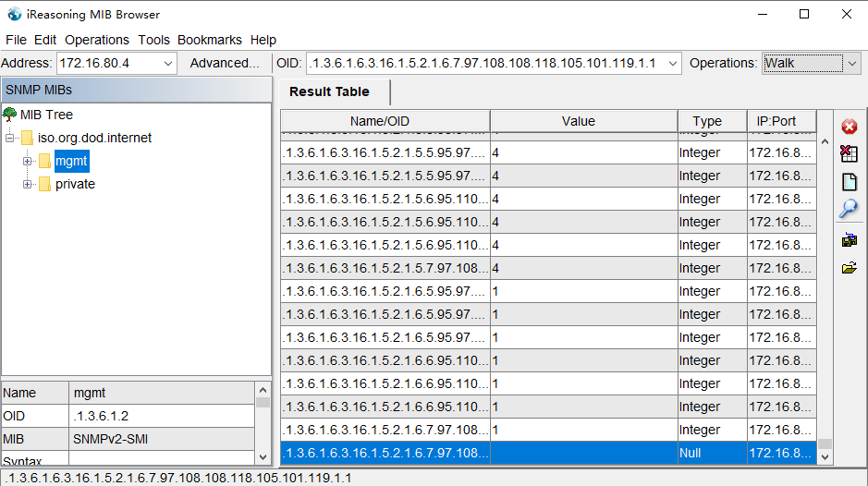Select row .1.3.6.1.6.3.16.1.5.2.1.5.7.97.108...
This screenshot has height=486, width=868.
(385, 268)
